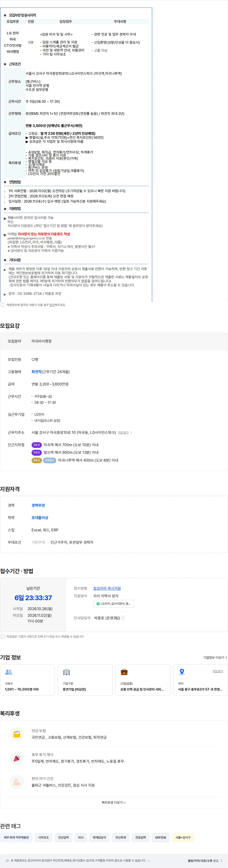Click the 5호선 badge for 마곡역
The image size is (228, 868).
36,445
